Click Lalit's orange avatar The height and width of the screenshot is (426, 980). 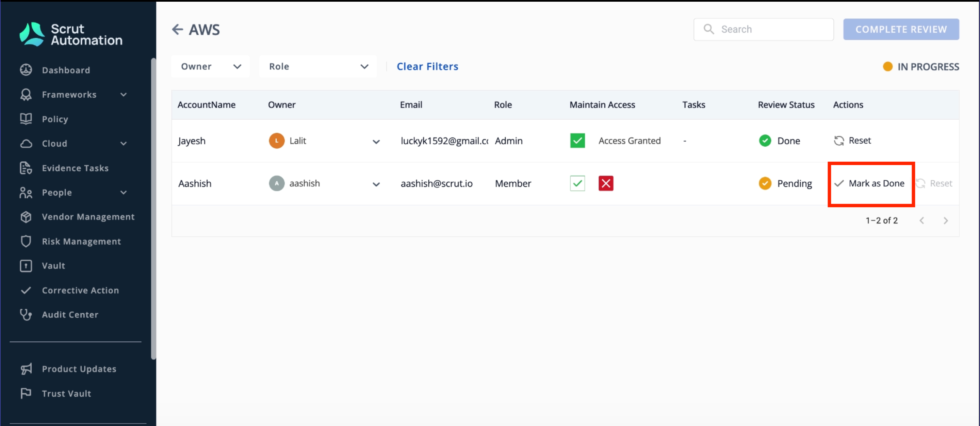(x=277, y=141)
